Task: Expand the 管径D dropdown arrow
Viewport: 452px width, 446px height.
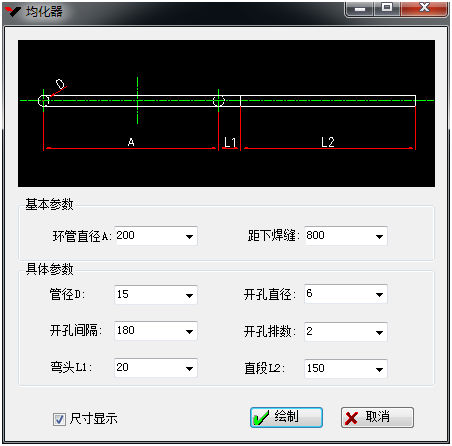Action: 189,295
